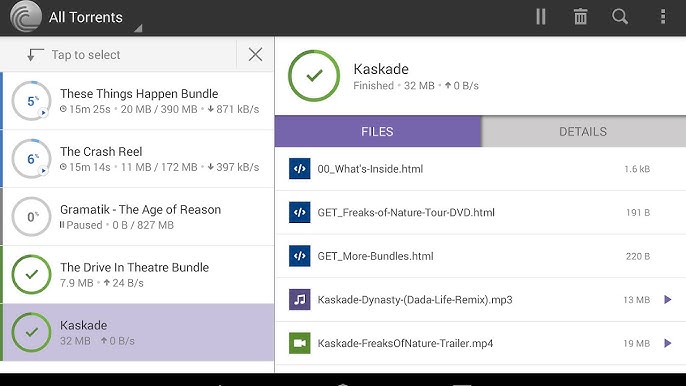Open GET_More-Bundles.html file name
The height and width of the screenshot is (386, 686).
[375, 256]
